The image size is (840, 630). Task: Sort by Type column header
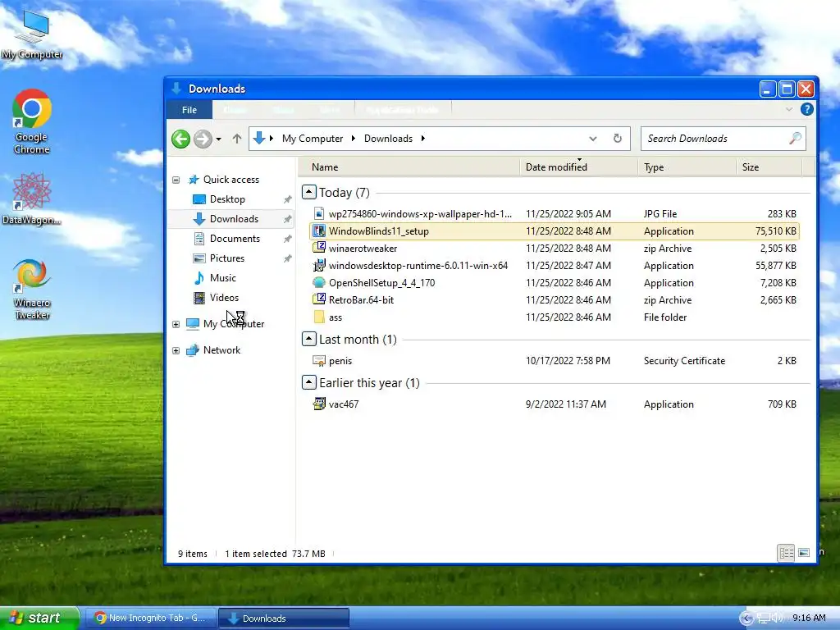(x=687, y=167)
